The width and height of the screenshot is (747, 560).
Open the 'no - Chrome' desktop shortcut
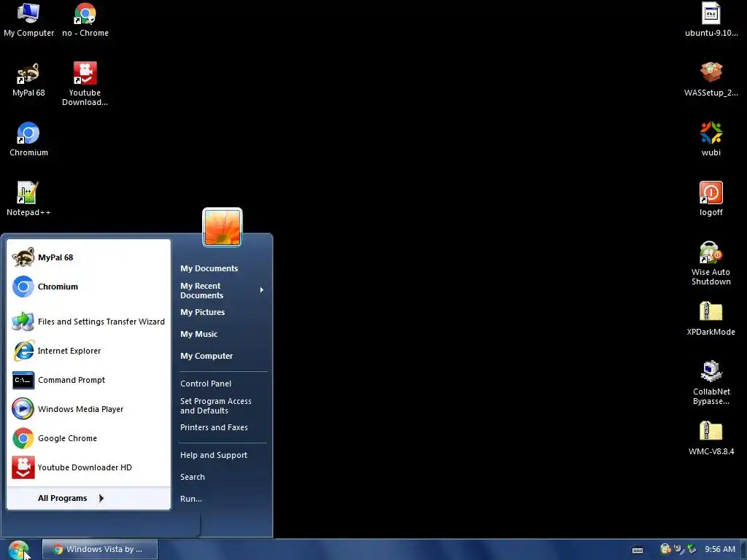coord(85,20)
